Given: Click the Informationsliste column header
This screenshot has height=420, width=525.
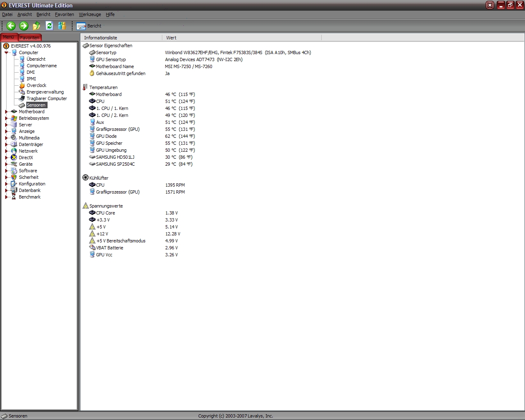Looking at the screenshot, I should coord(121,38).
